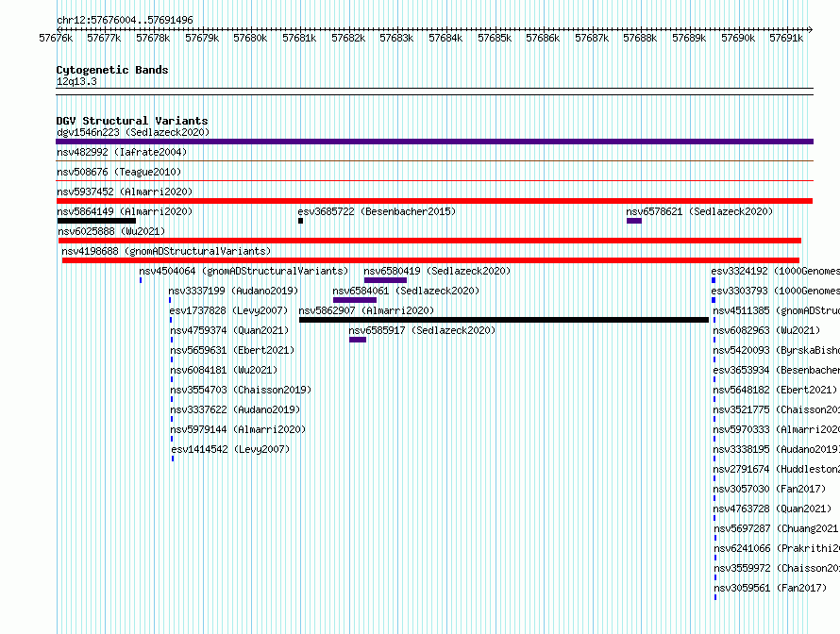Select red bar under nsv6025888
Screen dimensions: 840x634
pos(429,241)
